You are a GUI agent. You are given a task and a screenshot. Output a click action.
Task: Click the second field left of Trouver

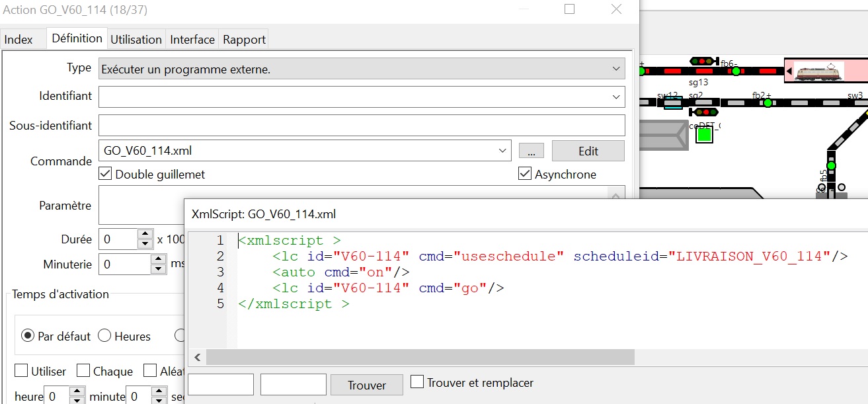click(x=294, y=384)
